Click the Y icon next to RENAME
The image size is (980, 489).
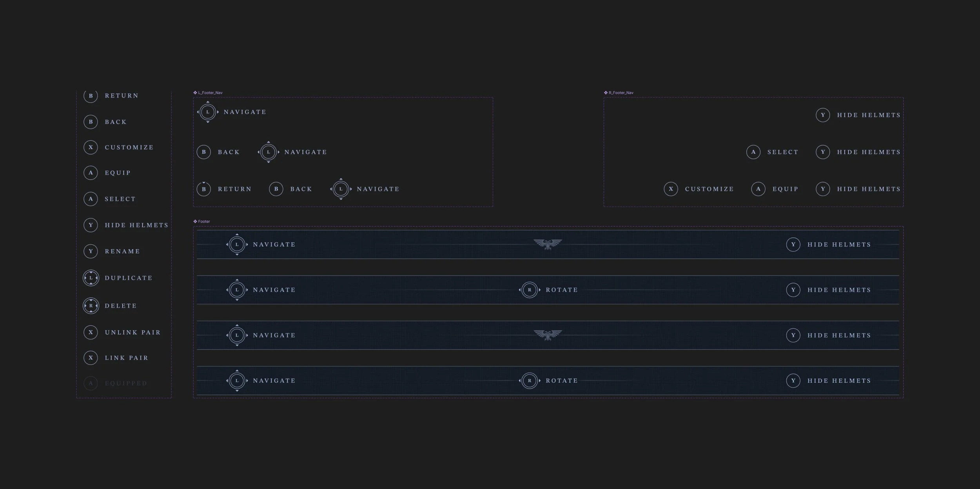tap(91, 251)
